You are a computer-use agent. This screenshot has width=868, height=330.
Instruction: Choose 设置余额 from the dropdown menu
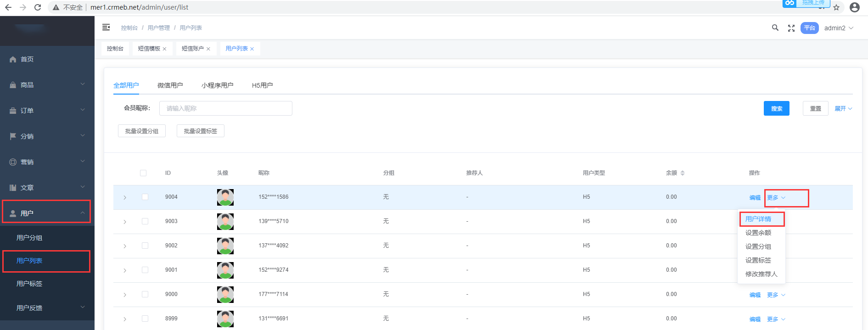758,233
